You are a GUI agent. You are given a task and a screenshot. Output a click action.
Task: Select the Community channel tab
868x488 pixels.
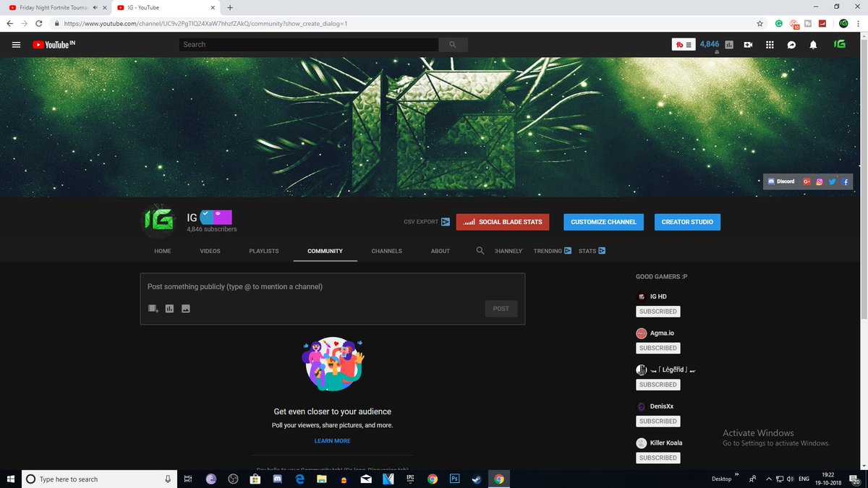(325, 251)
